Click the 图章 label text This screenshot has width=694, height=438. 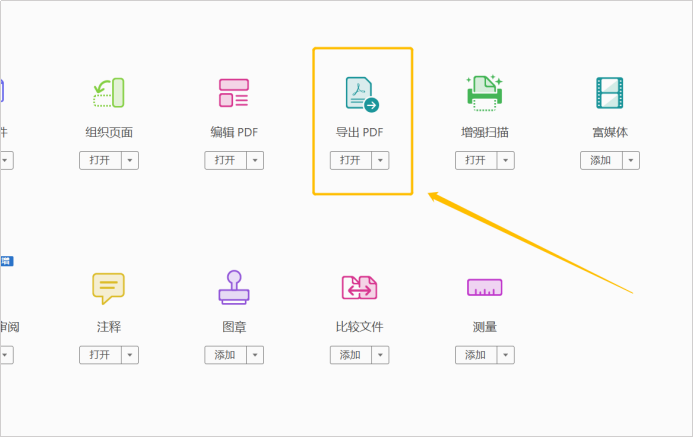click(234, 327)
